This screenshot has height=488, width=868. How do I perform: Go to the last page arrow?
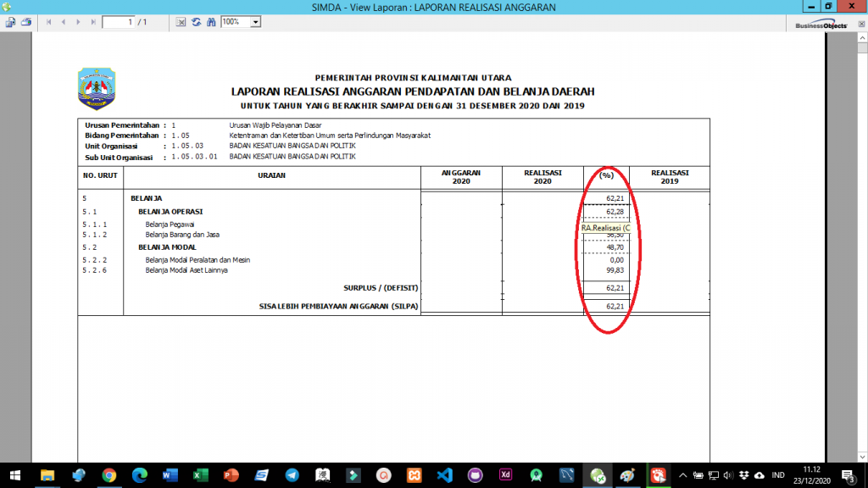coord(92,22)
